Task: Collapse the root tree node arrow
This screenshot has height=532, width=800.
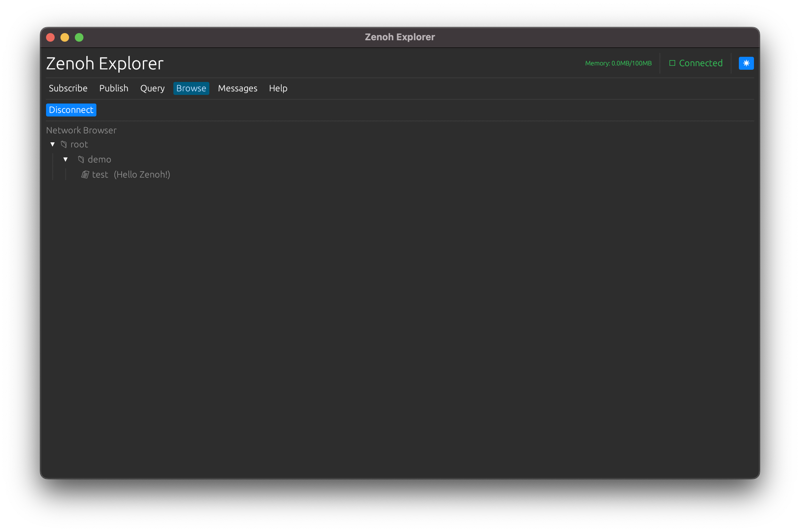Action: [x=53, y=145]
